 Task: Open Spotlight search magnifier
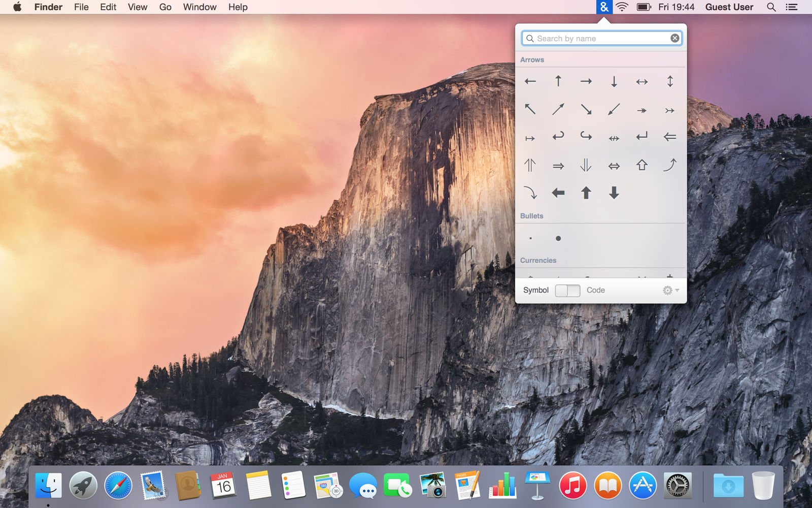click(x=771, y=7)
